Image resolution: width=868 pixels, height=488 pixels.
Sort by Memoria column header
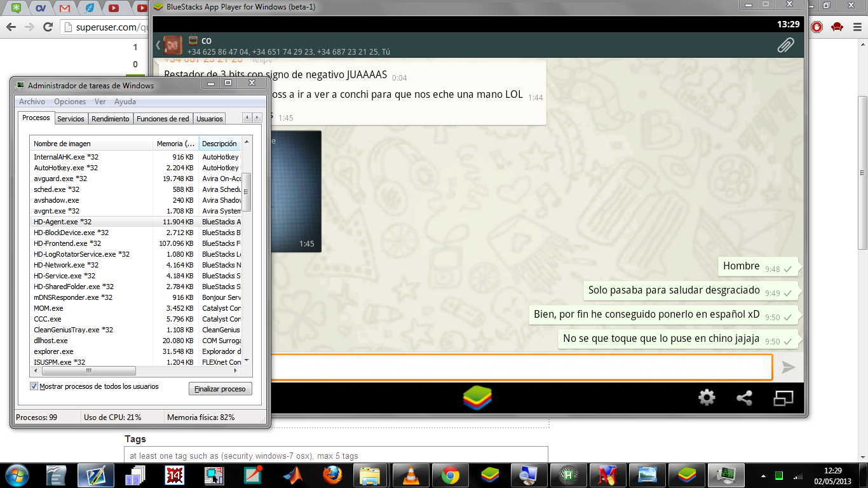pyautogui.click(x=176, y=144)
